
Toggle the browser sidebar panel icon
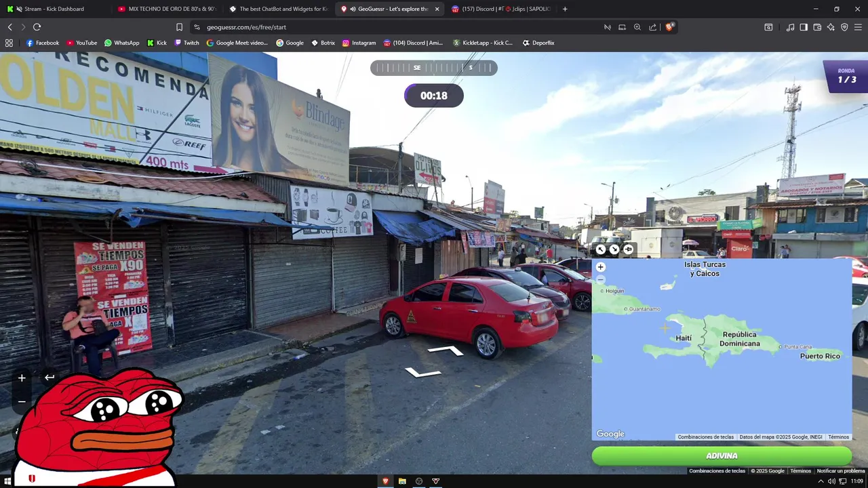click(x=804, y=27)
